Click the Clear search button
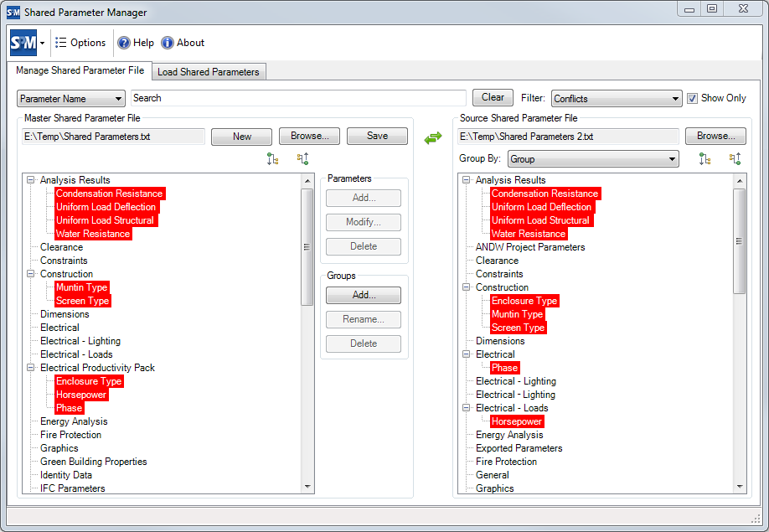 pos(493,97)
